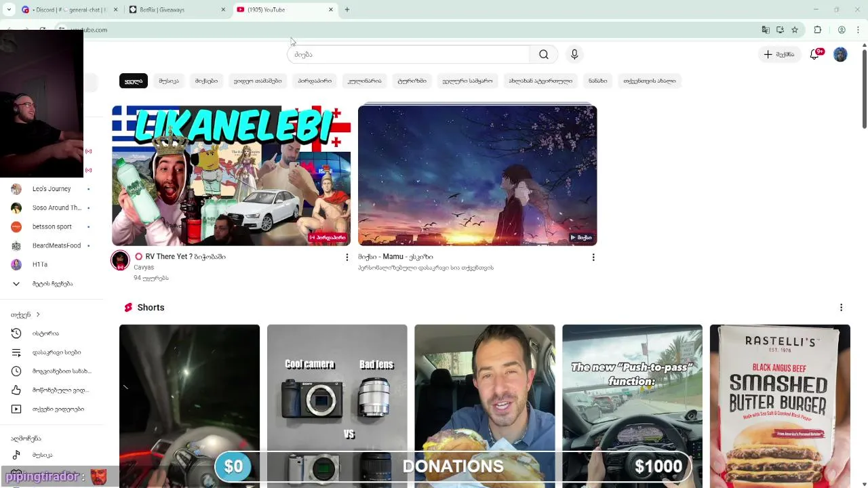Open the 'Push-to-pass function' Short

(x=632, y=406)
